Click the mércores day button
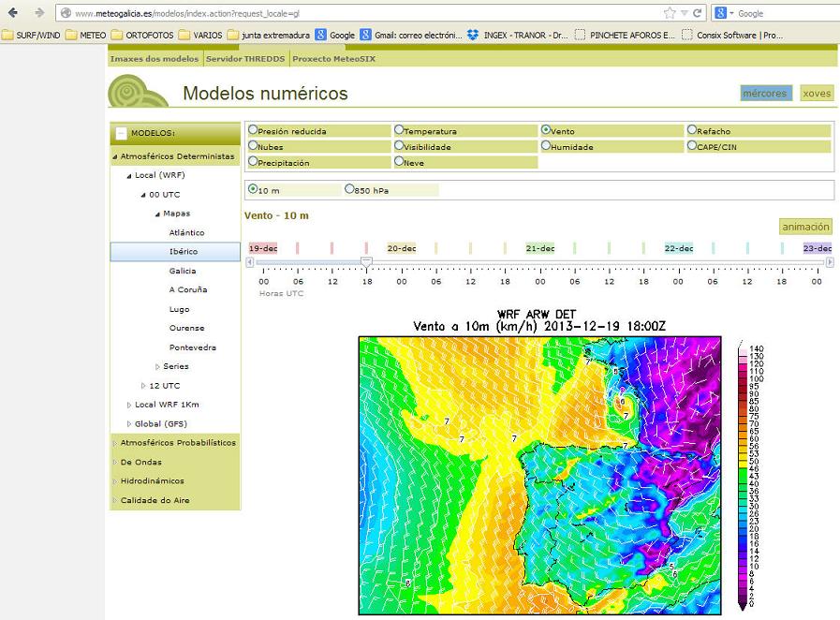Viewport: 840px width, 620px height. click(x=765, y=94)
